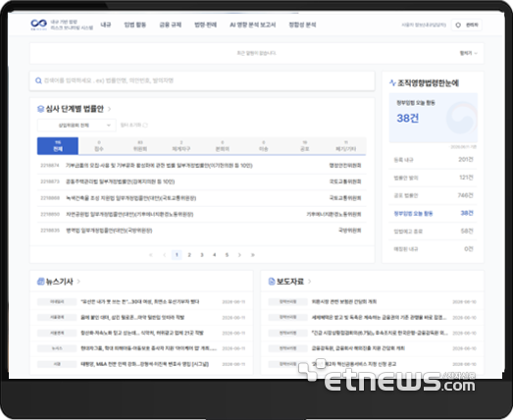Open the first news article in 뉴스기사
Screen dimensions: 513x420
[141, 302]
